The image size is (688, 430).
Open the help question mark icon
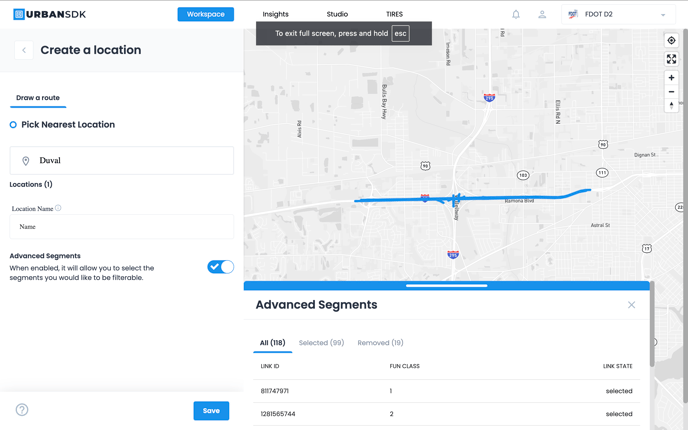[x=22, y=410]
